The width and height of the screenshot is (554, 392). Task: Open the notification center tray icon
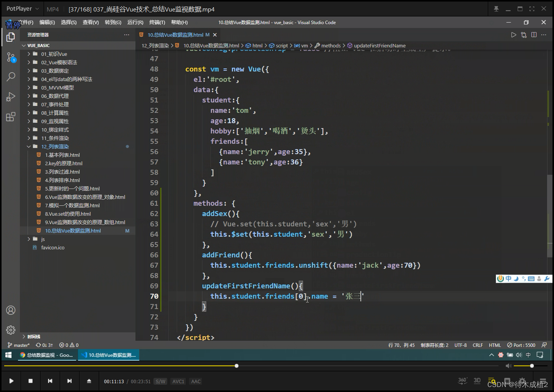540,355
